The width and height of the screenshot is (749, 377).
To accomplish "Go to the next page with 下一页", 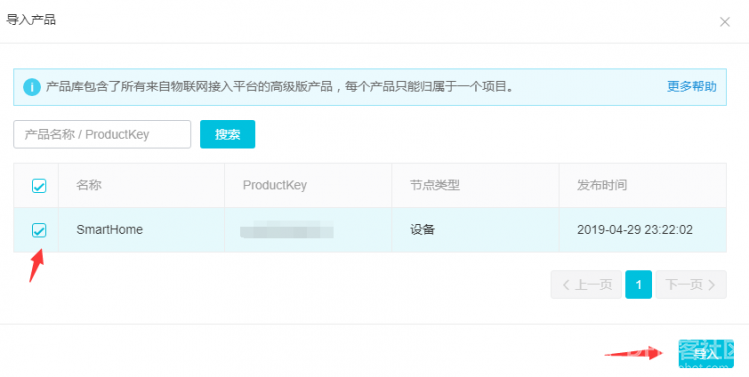I will click(691, 285).
